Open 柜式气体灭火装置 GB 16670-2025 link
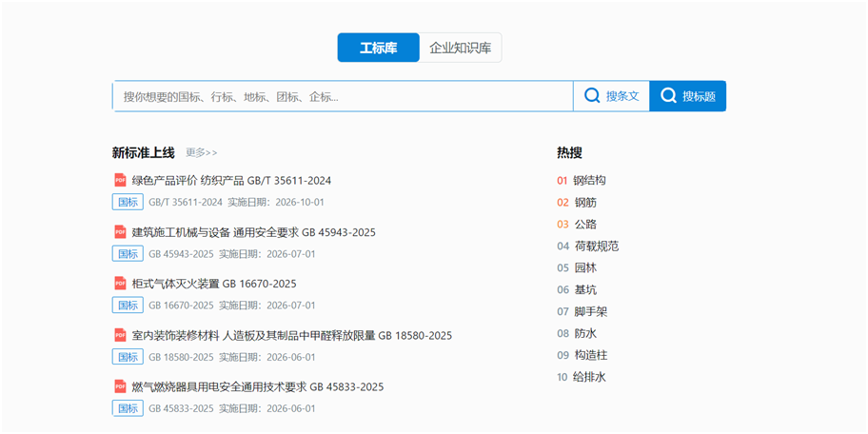The height and width of the screenshot is (434, 868). click(214, 284)
